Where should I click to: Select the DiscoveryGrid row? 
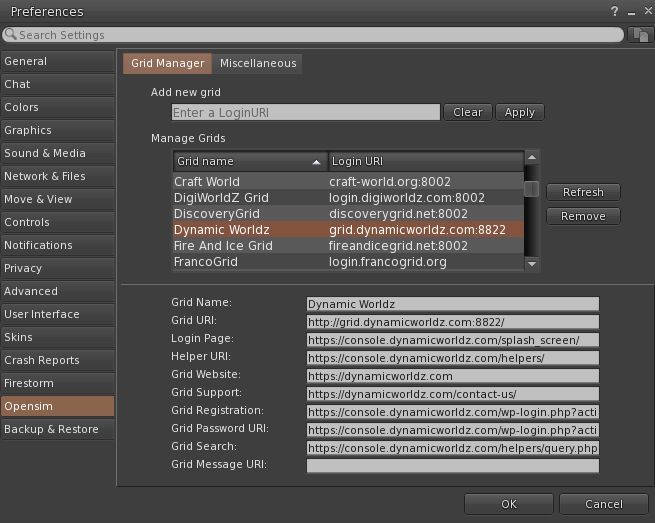[348, 213]
